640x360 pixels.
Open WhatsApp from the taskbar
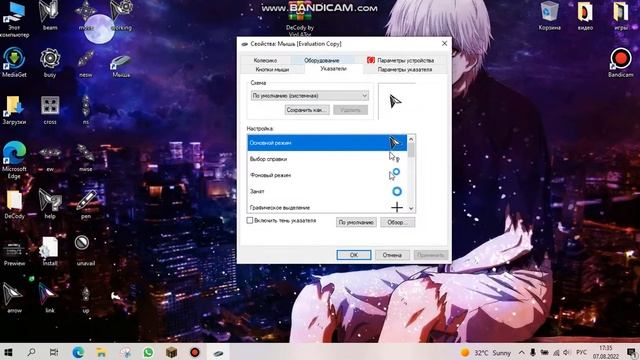[x=148, y=352]
